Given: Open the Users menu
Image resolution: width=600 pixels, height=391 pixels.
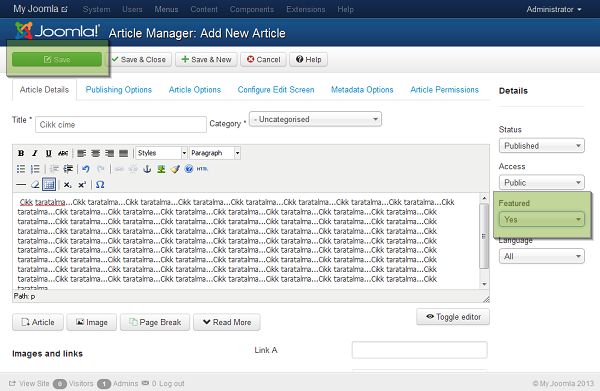Looking at the screenshot, I should click(x=132, y=9).
